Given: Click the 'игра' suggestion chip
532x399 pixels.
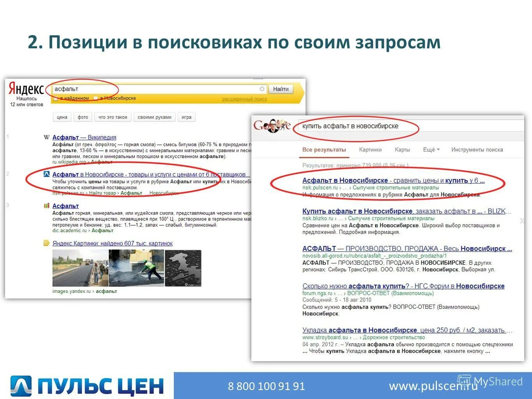Looking at the screenshot, I should click(x=186, y=117).
